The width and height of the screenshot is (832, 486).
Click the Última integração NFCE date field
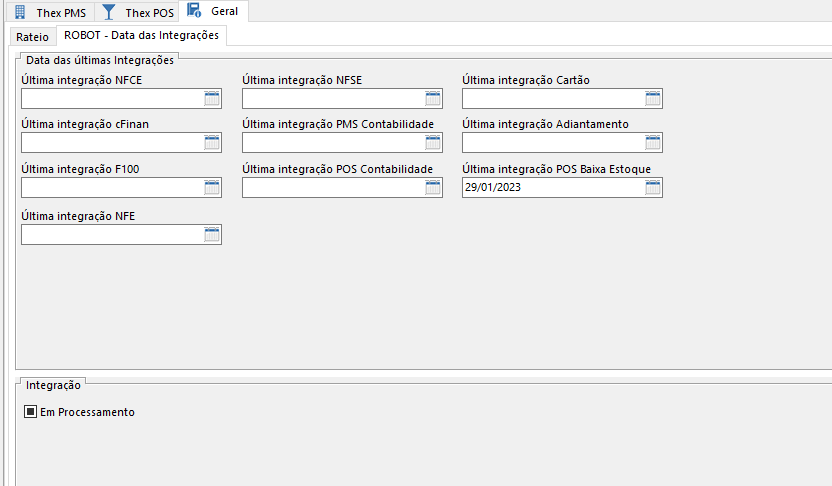point(111,98)
